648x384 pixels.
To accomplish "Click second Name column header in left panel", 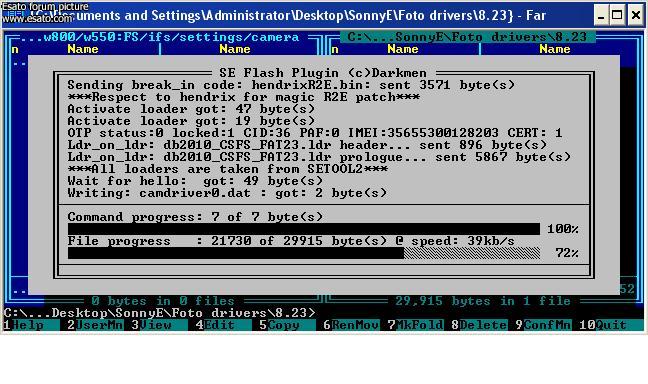I will [235, 49].
